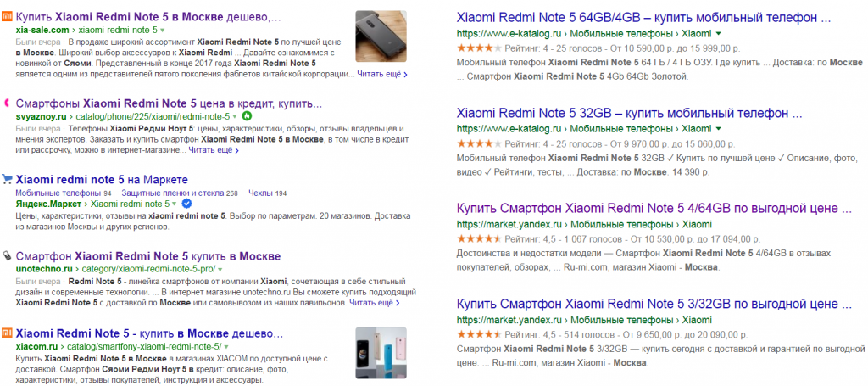Click the Svyaznoy pink favicon

pos(6,103)
